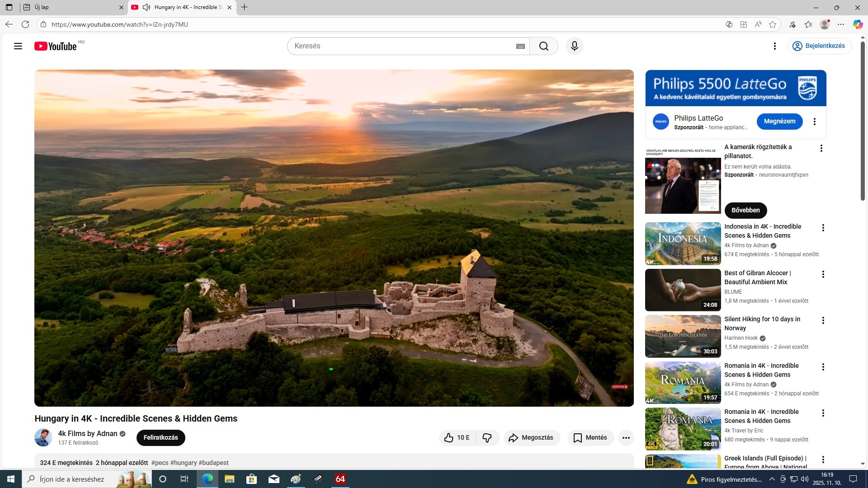Open YouTube settings three-dot menu near Bejelentkezés
The image size is (868, 488).
[x=774, y=46]
